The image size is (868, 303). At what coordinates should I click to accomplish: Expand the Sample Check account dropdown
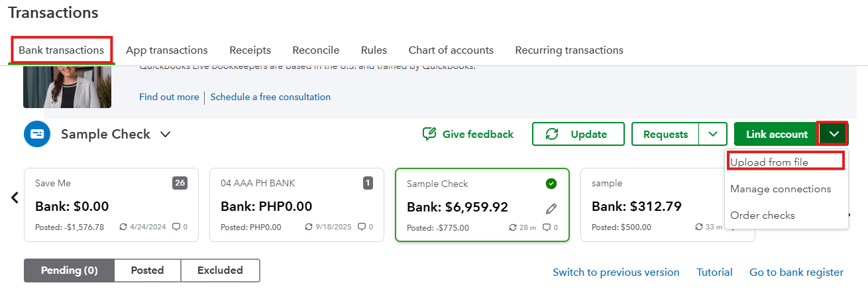point(166,134)
